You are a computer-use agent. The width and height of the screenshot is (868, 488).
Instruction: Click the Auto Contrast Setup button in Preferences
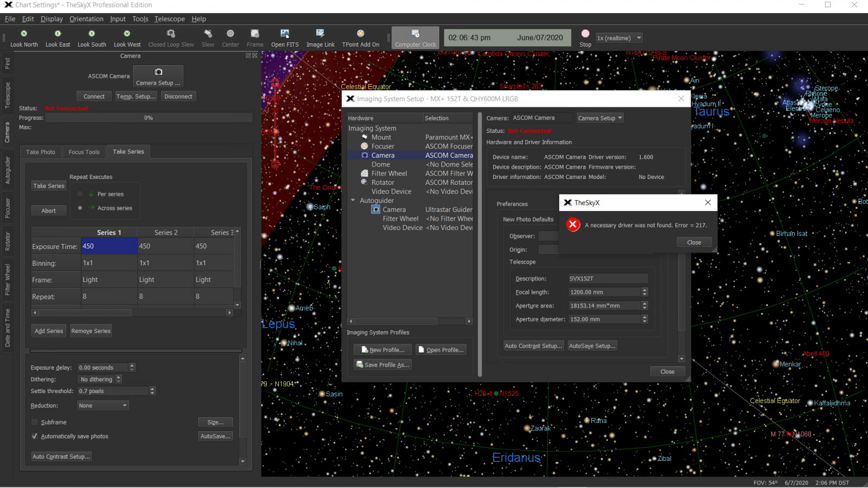pyautogui.click(x=534, y=346)
